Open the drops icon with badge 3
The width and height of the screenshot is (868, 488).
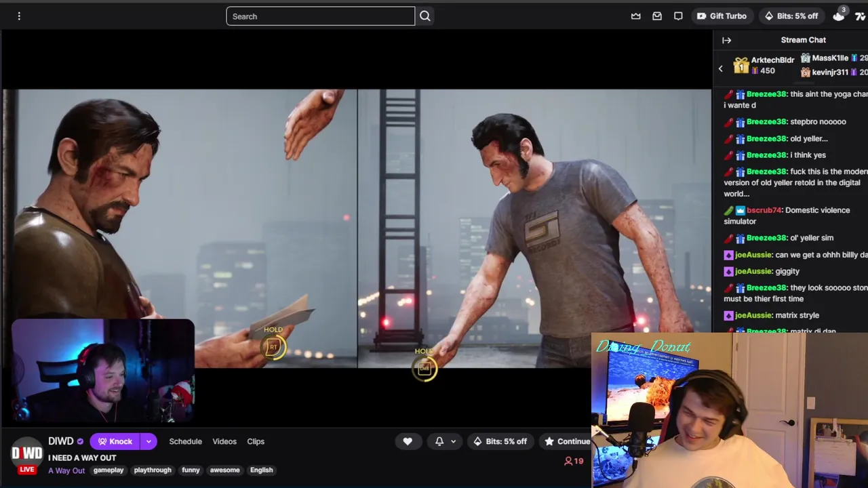click(840, 15)
